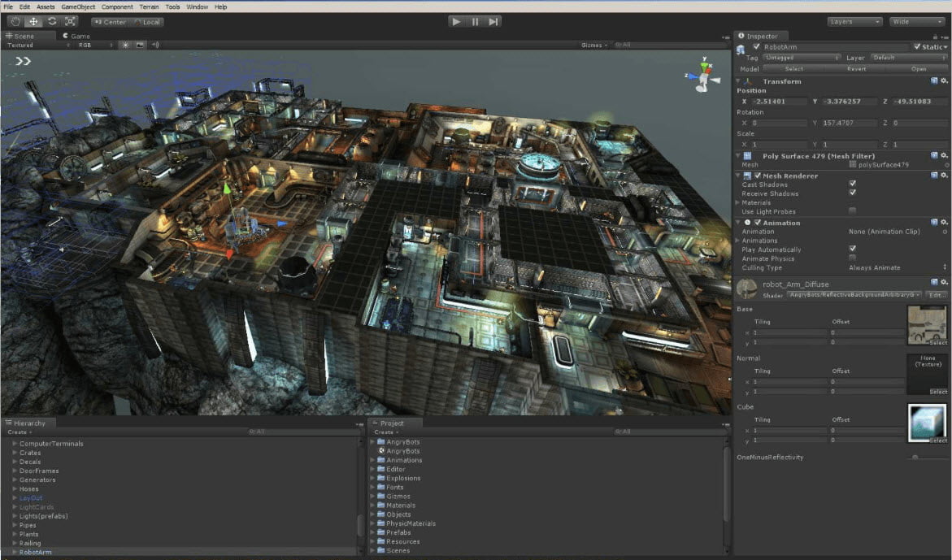Click the Cube texture swatch

click(927, 423)
